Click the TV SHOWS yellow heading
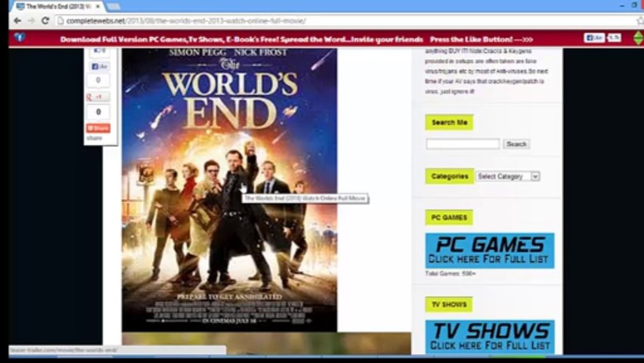The image size is (644, 363). pyautogui.click(x=449, y=305)
